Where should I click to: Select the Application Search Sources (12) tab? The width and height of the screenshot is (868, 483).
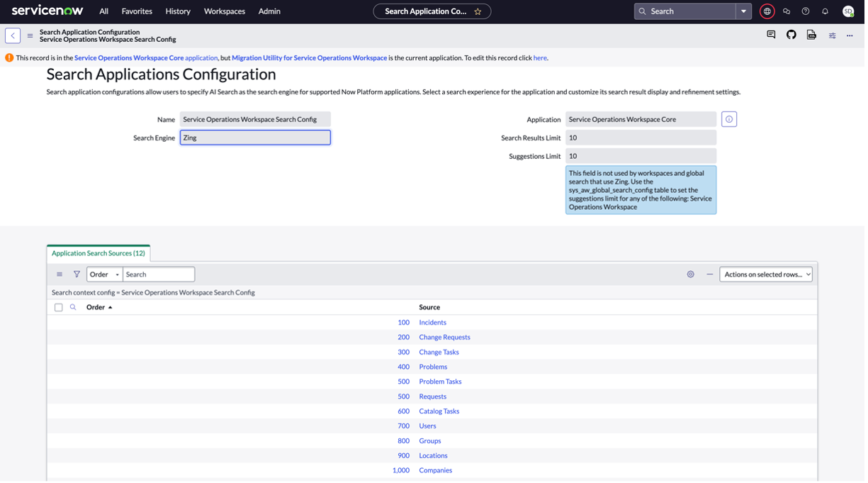(98, 254)
